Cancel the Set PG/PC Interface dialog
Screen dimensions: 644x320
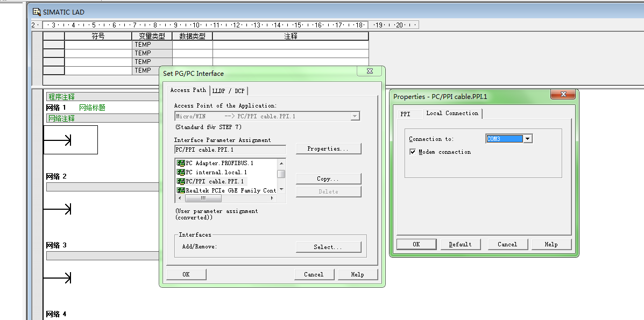pos(314,274)
